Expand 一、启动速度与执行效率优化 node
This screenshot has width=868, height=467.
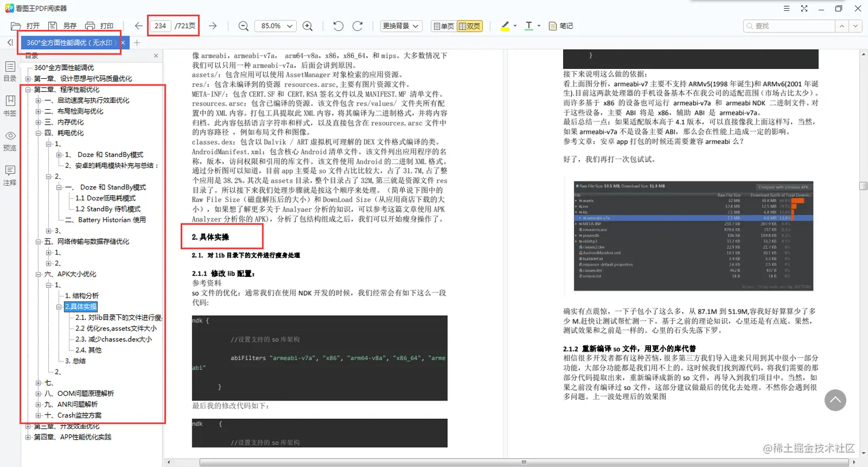click(38, 101)
